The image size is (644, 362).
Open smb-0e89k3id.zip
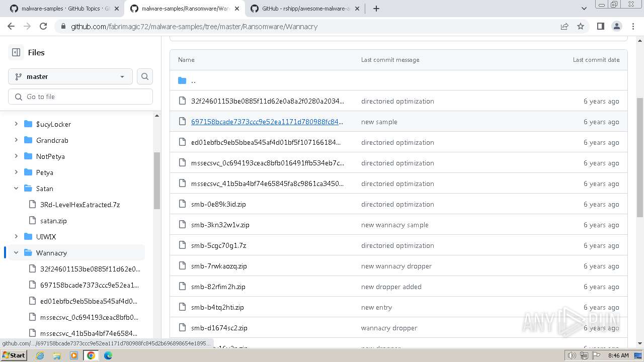point(218,204)
